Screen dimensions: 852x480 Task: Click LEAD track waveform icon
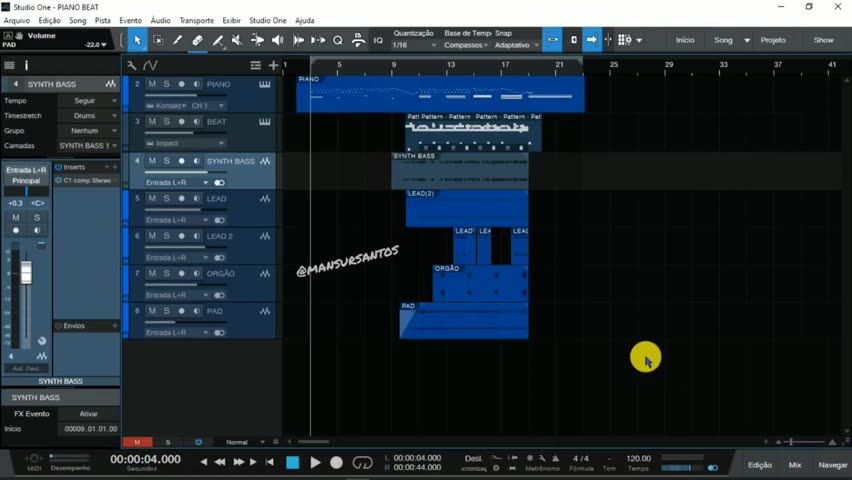265,198
